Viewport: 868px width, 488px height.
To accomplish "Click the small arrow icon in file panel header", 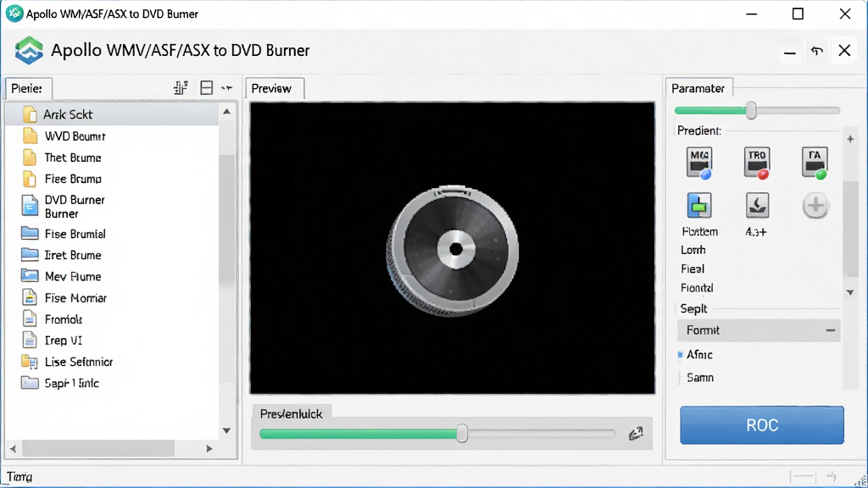I will 227,88.
